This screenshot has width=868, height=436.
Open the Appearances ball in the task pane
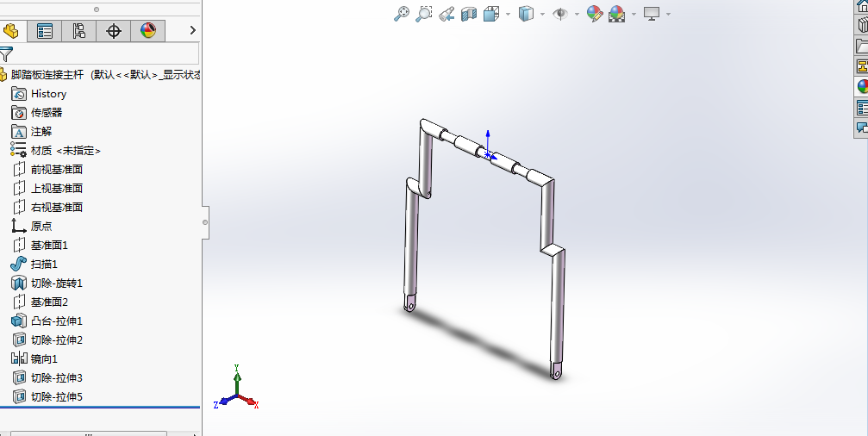863,86
